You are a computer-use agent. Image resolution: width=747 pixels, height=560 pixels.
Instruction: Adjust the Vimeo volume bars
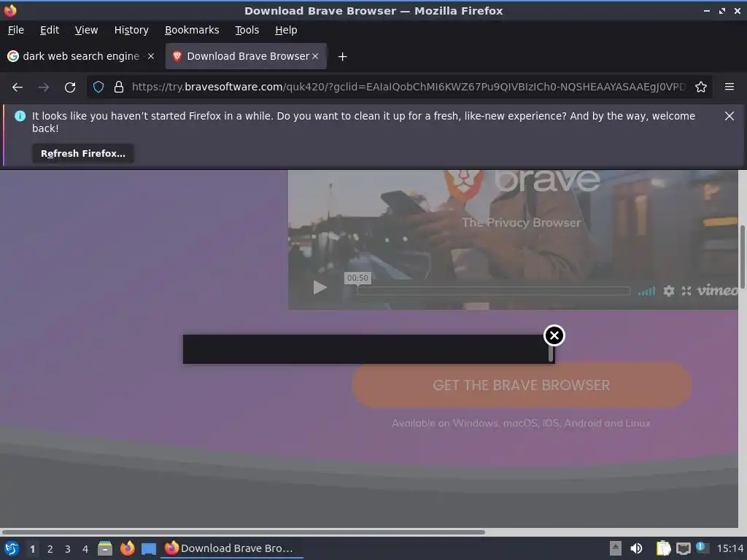click(647, 291)
